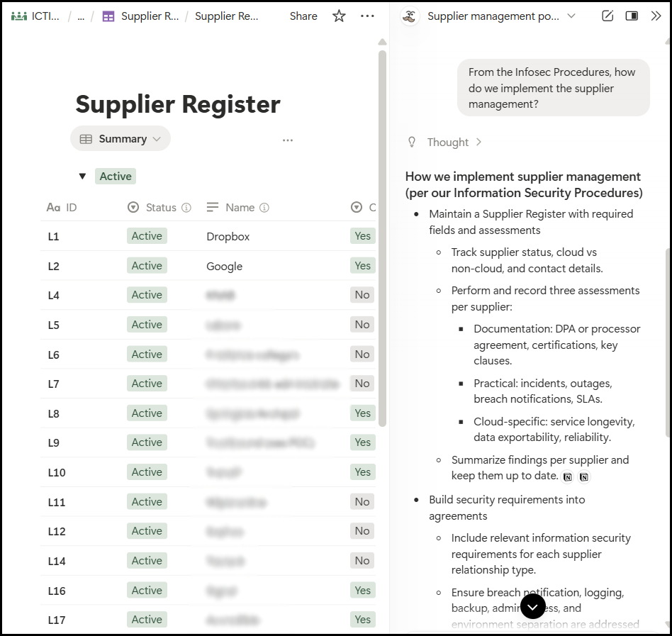Collapse the Active group triangle
Screen dimensions: 672x636
(82, 177)
